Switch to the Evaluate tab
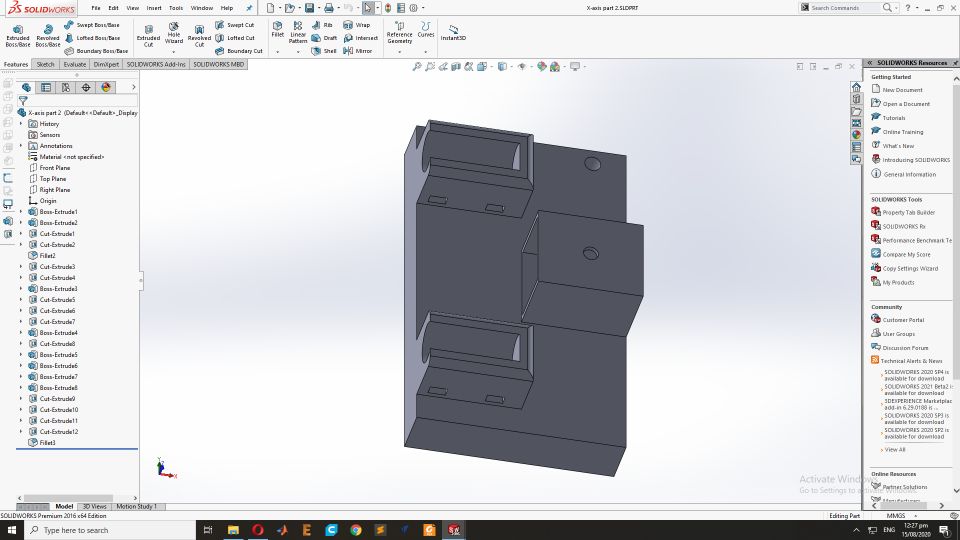Viewport: 960px width, 540px height. point(75,64)
